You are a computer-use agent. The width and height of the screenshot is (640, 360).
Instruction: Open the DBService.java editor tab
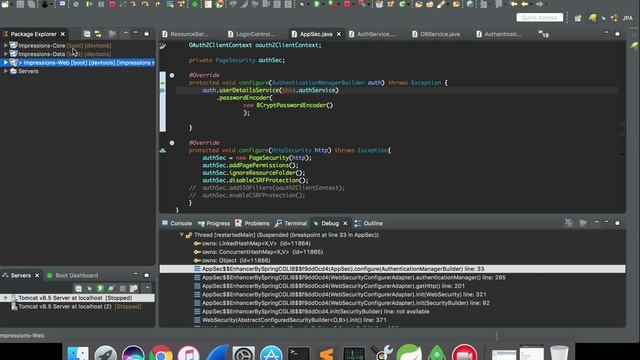436,34
